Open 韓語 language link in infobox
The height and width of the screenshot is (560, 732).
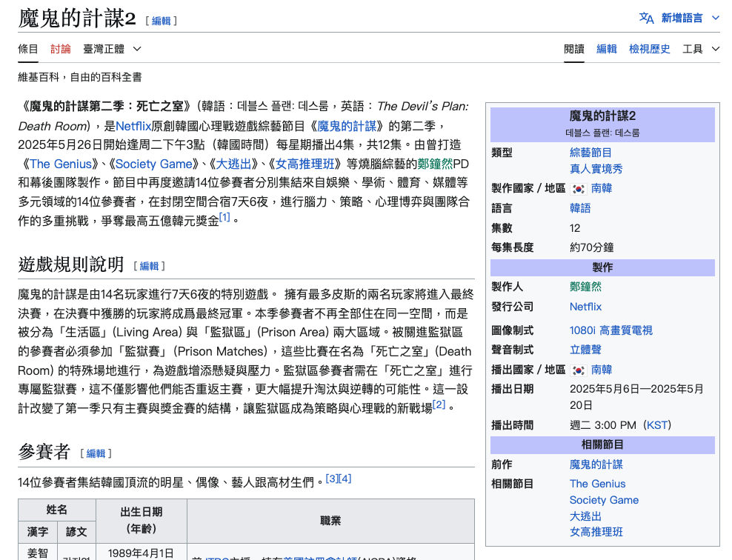click(580, 208)
